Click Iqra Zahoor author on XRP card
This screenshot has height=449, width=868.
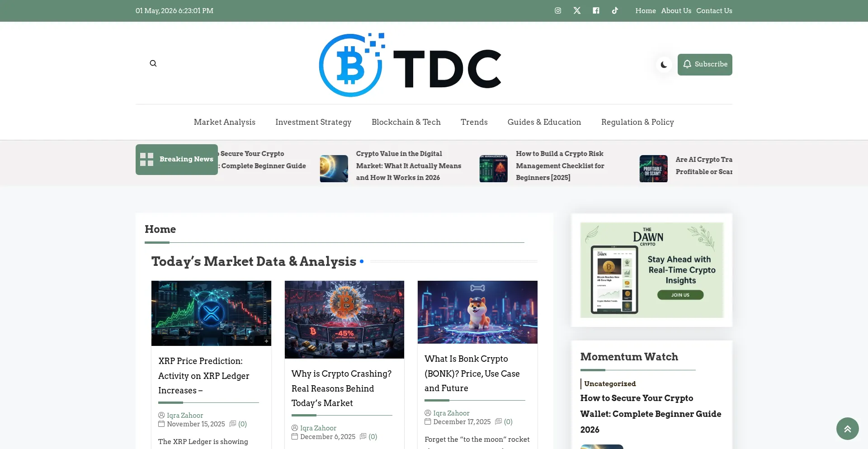pyautogui.click(x=185, y=416)
